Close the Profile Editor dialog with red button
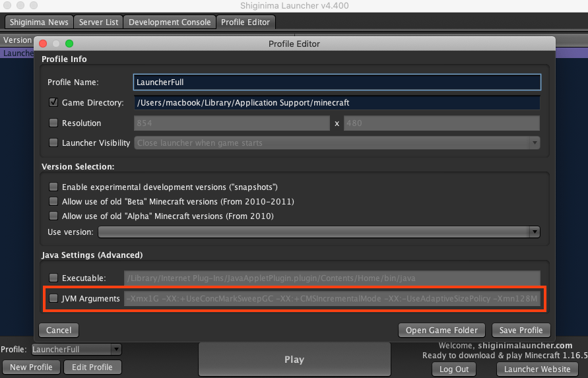The image size is (588, 378). (x=43, y=44)
